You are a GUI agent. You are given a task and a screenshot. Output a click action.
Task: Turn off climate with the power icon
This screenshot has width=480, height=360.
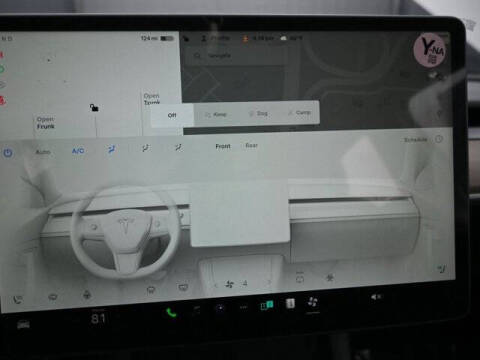(8, 153)
